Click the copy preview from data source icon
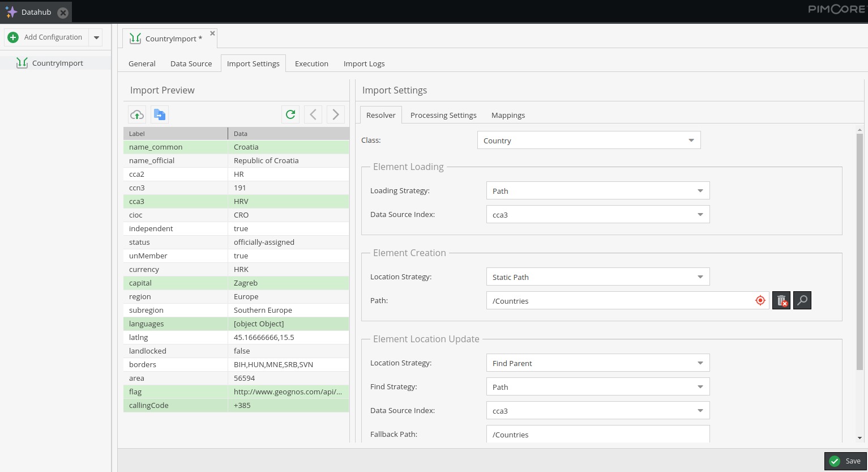Image resolution: width=868 pixels, height=472 pixels. click(160, 114)
